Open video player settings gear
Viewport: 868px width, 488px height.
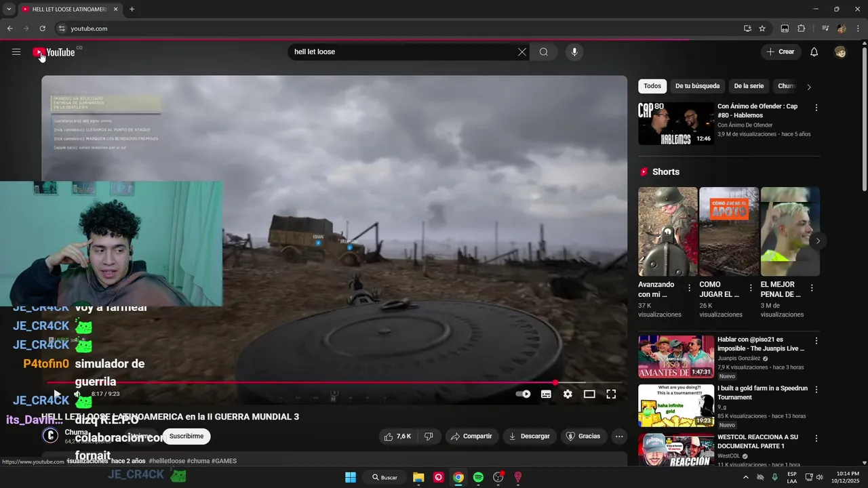[x=568, y=394]
